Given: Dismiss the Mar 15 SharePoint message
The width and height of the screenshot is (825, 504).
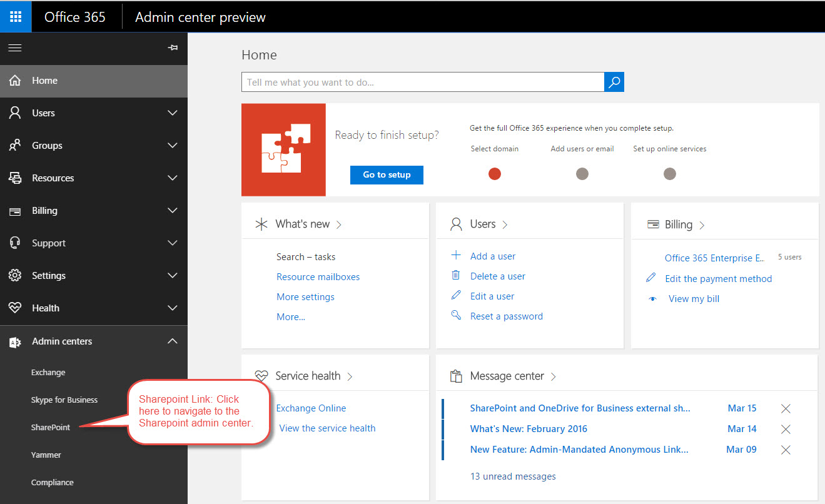Looking at the screenshot, I should (786, 408).
